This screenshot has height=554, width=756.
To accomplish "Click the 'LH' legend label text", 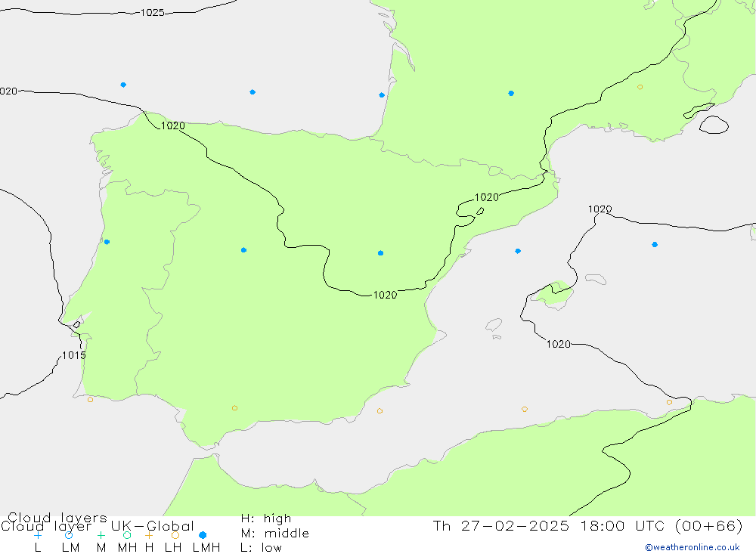I will (173, 548).
